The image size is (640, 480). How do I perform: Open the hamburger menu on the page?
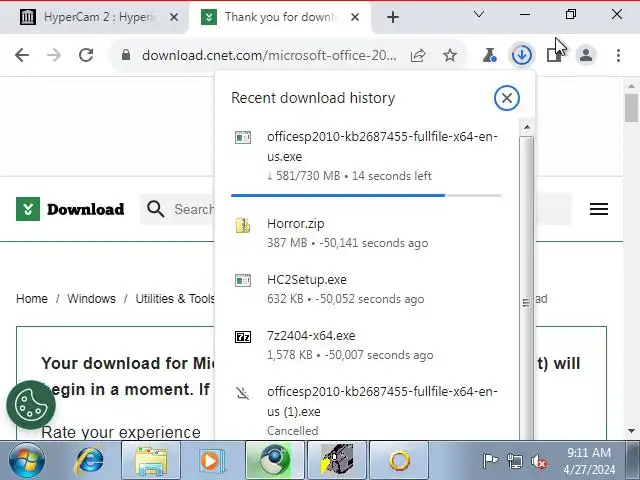[x=599, y=209]
